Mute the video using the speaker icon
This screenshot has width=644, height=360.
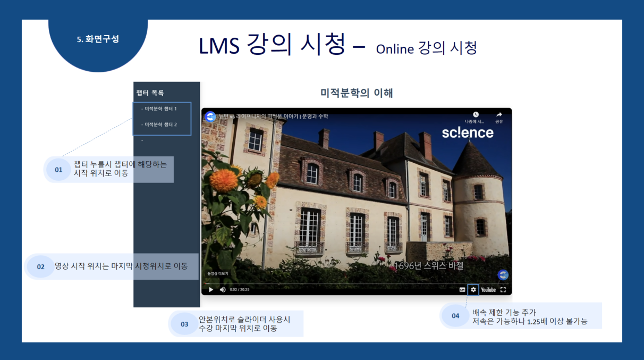223,290
